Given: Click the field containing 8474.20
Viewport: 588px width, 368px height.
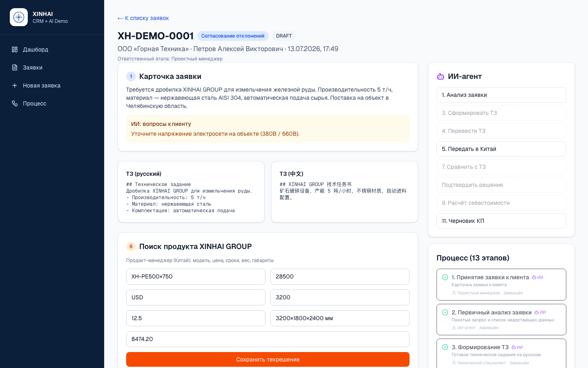Looking at the screenshot, I should [268, 339].
